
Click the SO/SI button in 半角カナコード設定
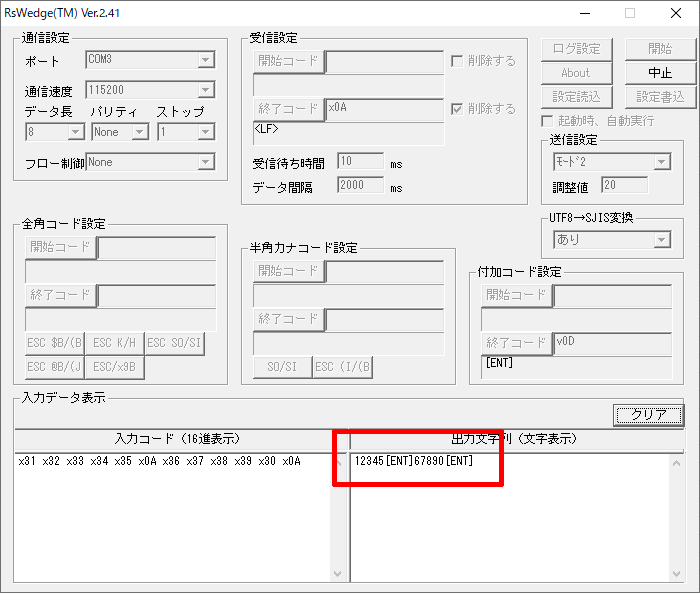click(x=283, y=367)
